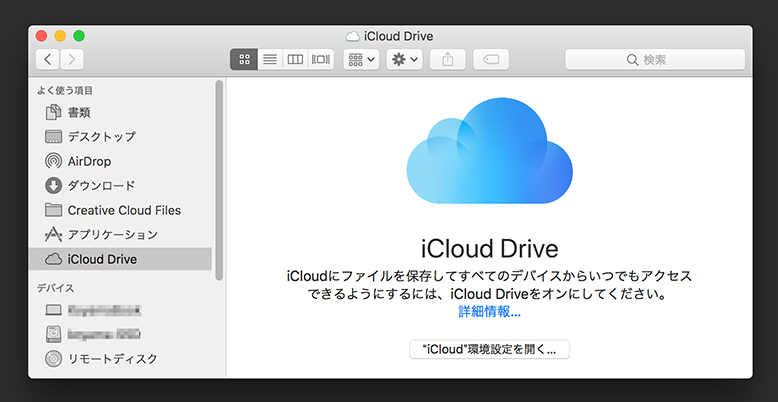778x402 pixels.
Task: Click the よく使う項目 section header
Action: click(65, 90)
